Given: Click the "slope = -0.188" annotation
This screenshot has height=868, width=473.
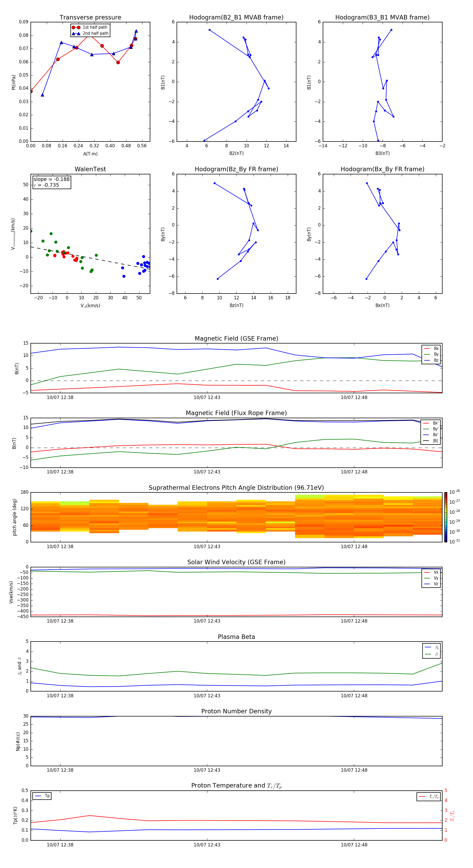Looking at the screenshot, I should [52, 179].
